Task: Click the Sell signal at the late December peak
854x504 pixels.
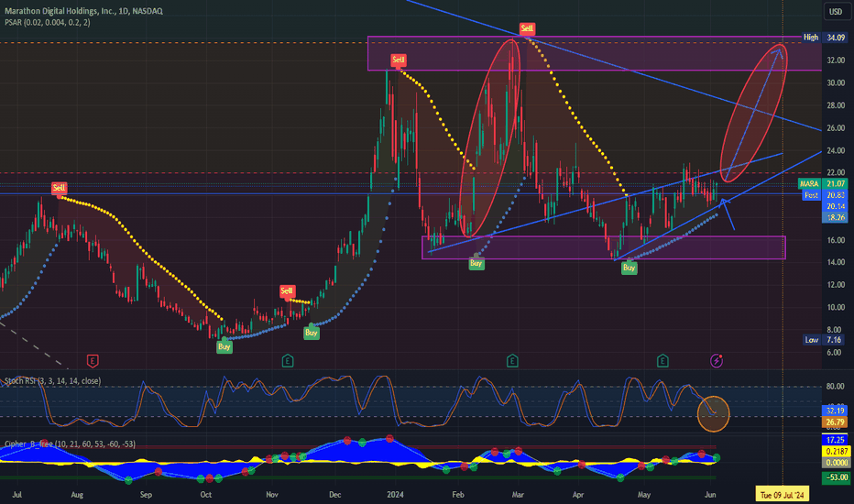Action: click(x=399, y=60)
